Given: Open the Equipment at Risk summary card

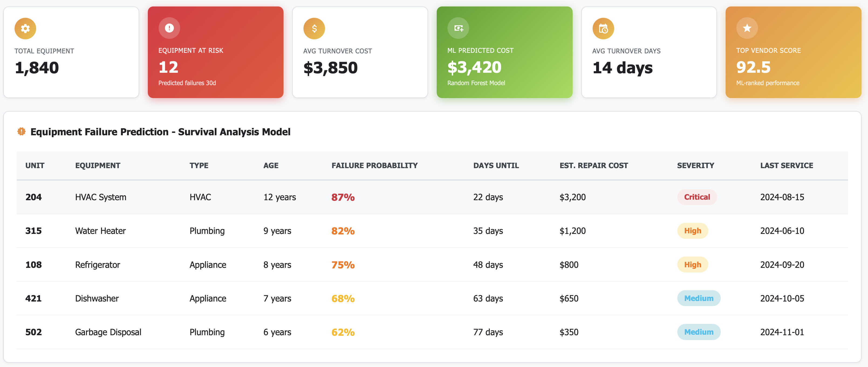Looking at the screenshot, I should (215, 52).
